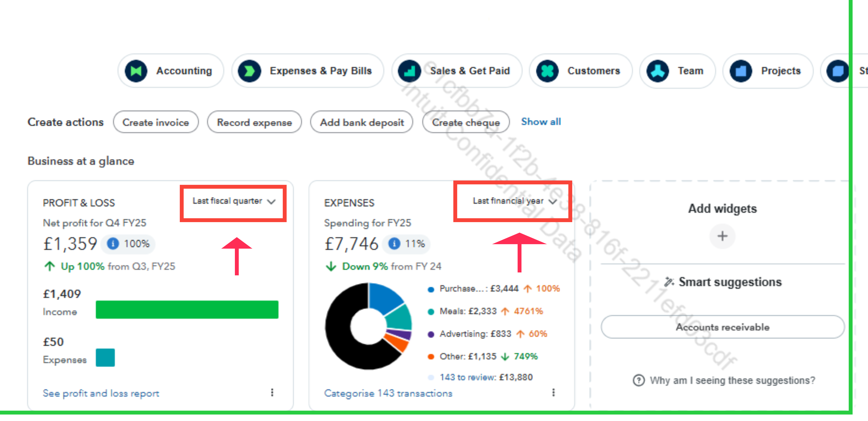Click Add bank deposit button
This screenshot has height=421, width=868.
click(x=362, y=122)
